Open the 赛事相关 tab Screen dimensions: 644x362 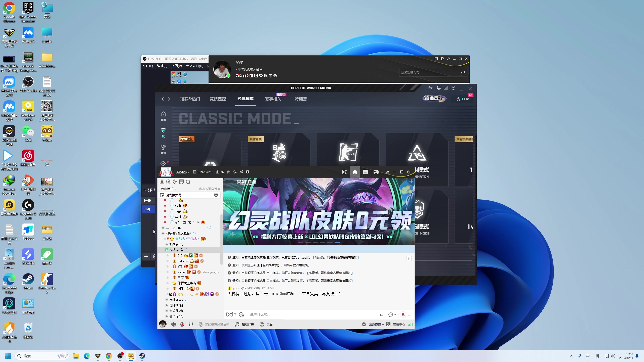273,99
